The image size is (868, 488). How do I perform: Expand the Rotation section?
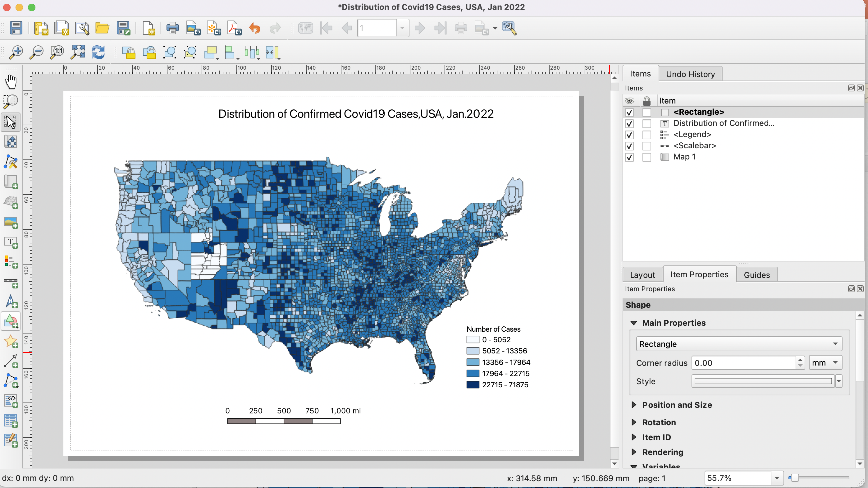coord(633,422)
